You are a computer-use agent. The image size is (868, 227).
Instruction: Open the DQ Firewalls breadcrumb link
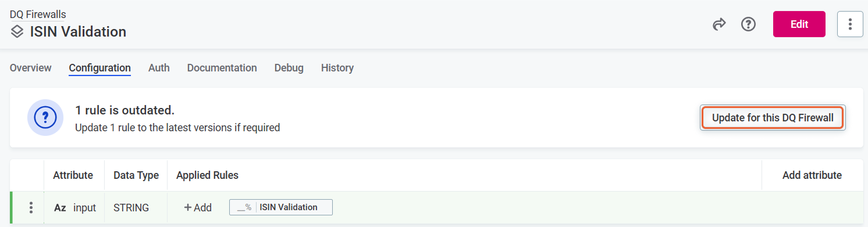[38, 15]
